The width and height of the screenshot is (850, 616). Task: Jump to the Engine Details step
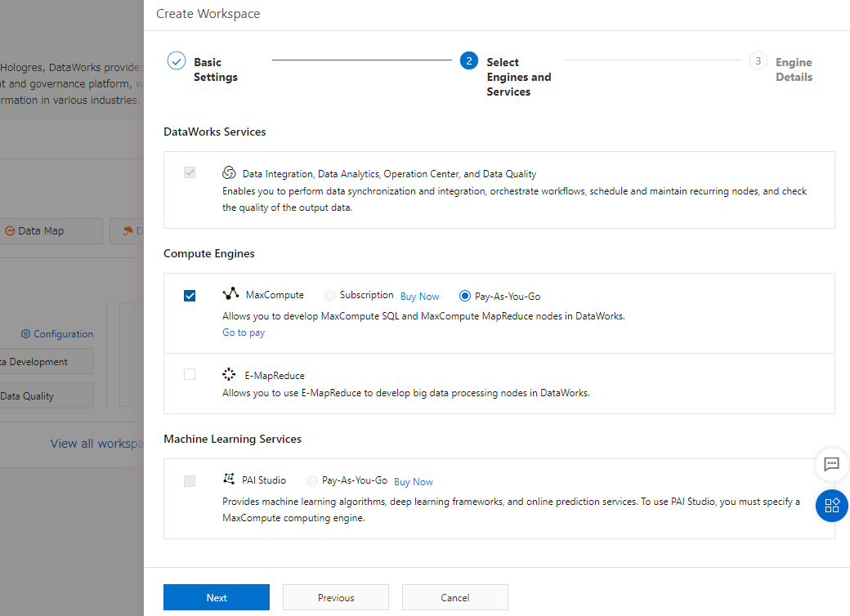pyautogui.click(x=794, y=69)
